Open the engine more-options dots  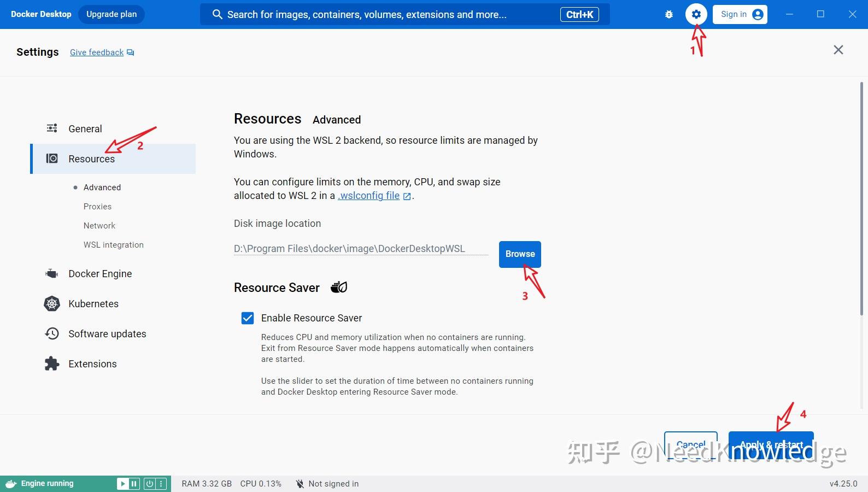pyautogui.click(x=161, y=484)
